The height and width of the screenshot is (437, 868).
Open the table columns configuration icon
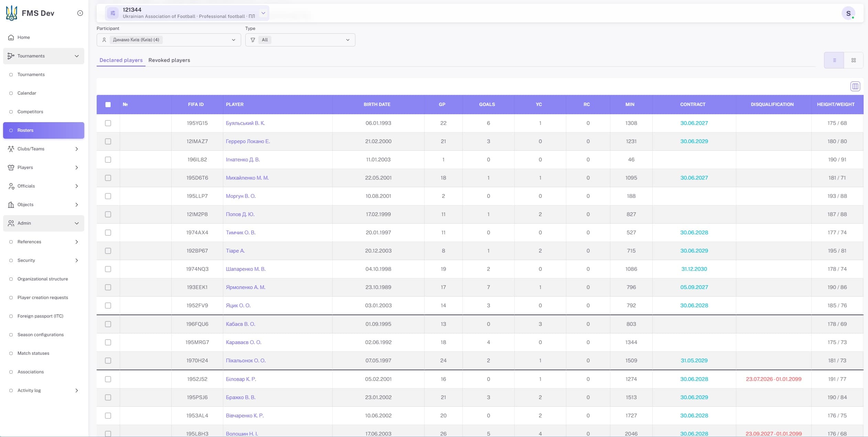click(x=855, y=86)
